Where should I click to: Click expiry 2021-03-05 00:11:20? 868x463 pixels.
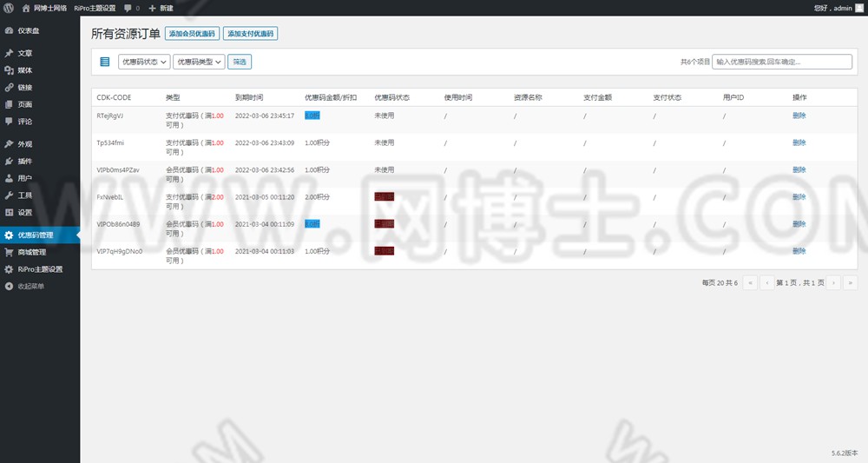[265, 197]
